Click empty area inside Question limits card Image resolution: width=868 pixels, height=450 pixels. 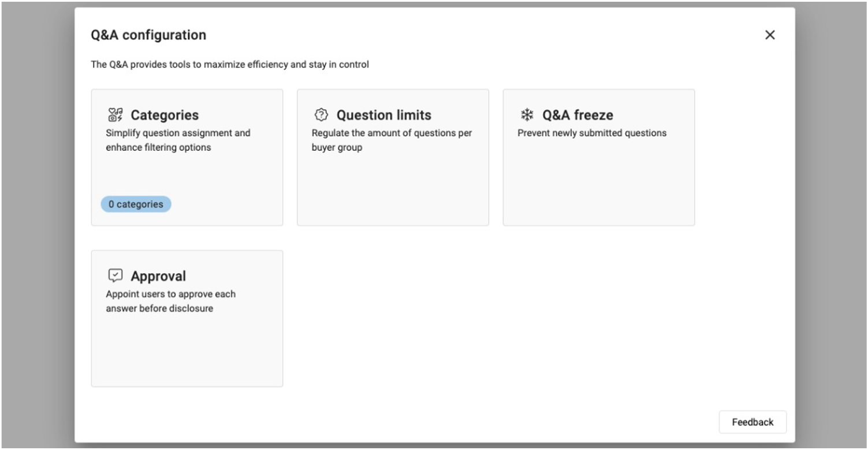[x=393, y=191]
